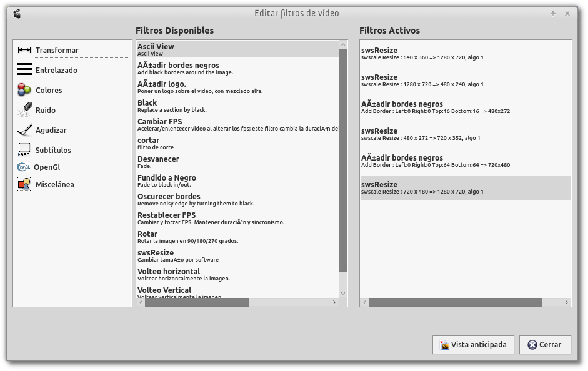Select active swsResize 640 x 360 filter
Image resolution: width=588 pixels, height=371 pixels.
466,54
